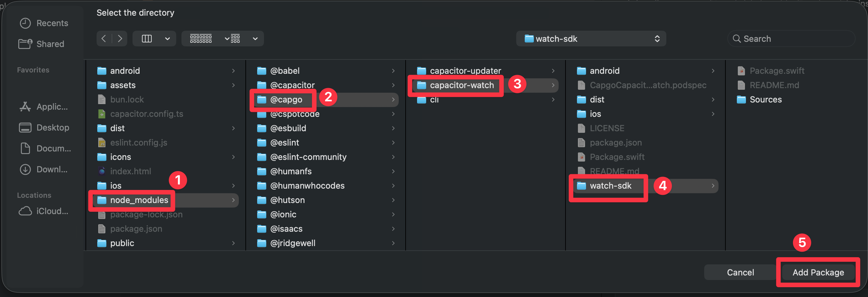The image size is (868, 297).
Task: Open Shared in sidebar
Action: [x=42, y=44]
